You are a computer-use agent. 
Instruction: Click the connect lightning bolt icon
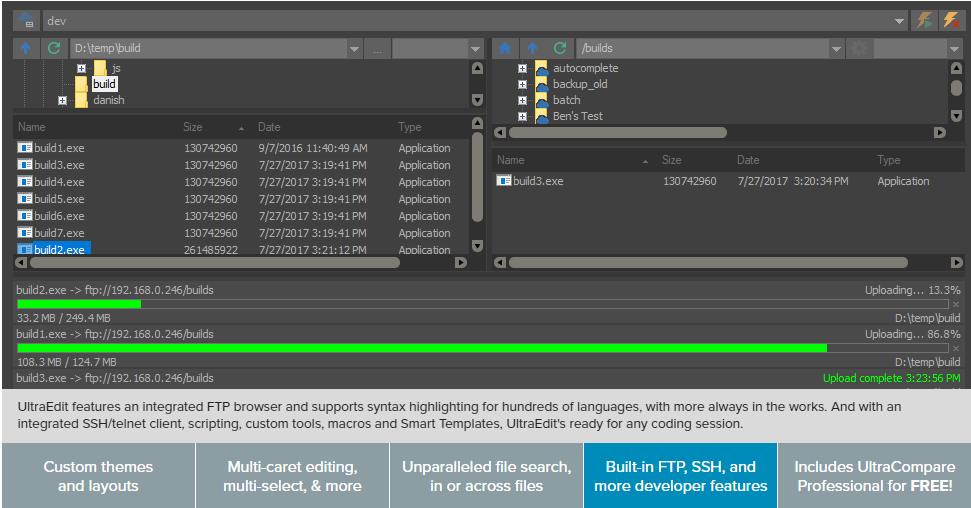(x=924, y=20)
